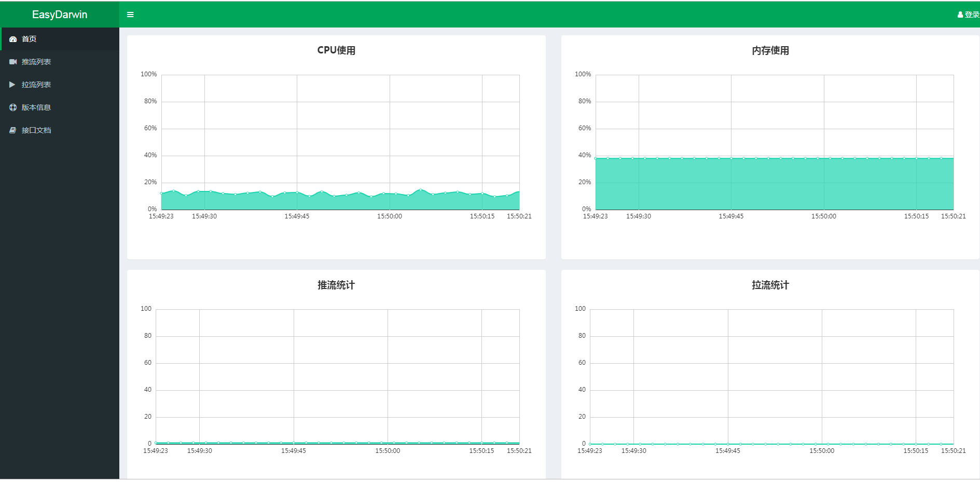Click the EasyDarwin logo
Screen dimensions: 980x482
tap(59, 14)
